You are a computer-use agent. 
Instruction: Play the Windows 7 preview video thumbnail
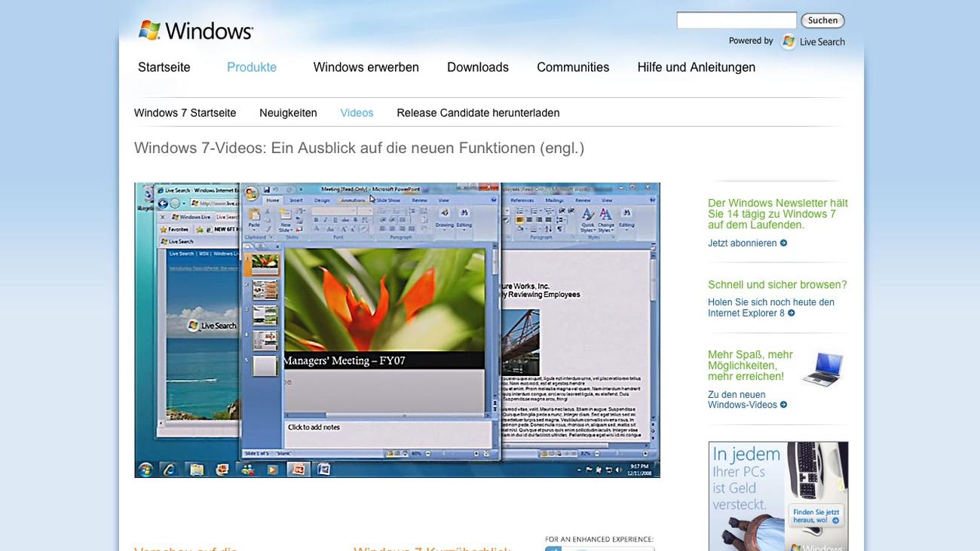397,329
